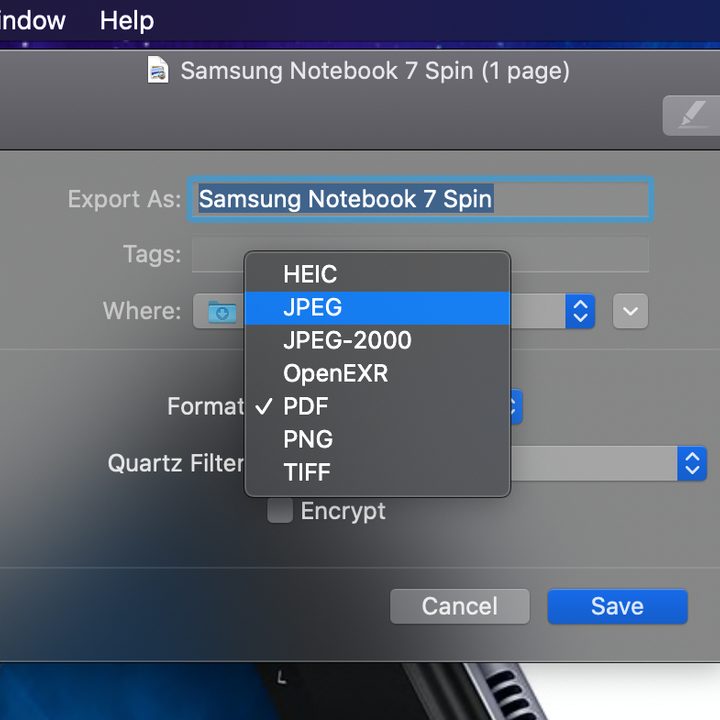Open the Help menu
The image size is (720, 720).
tap(126, 21)
